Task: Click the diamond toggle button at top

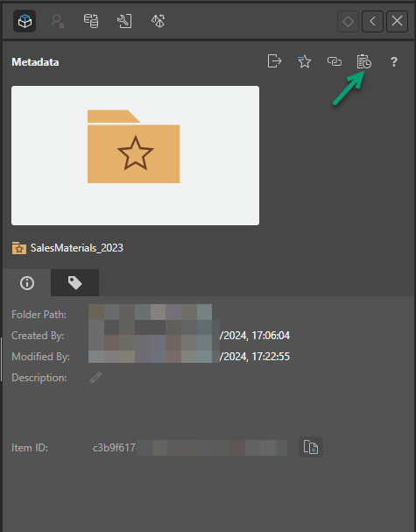Action: pyautogui.click(x=349, y=21)
